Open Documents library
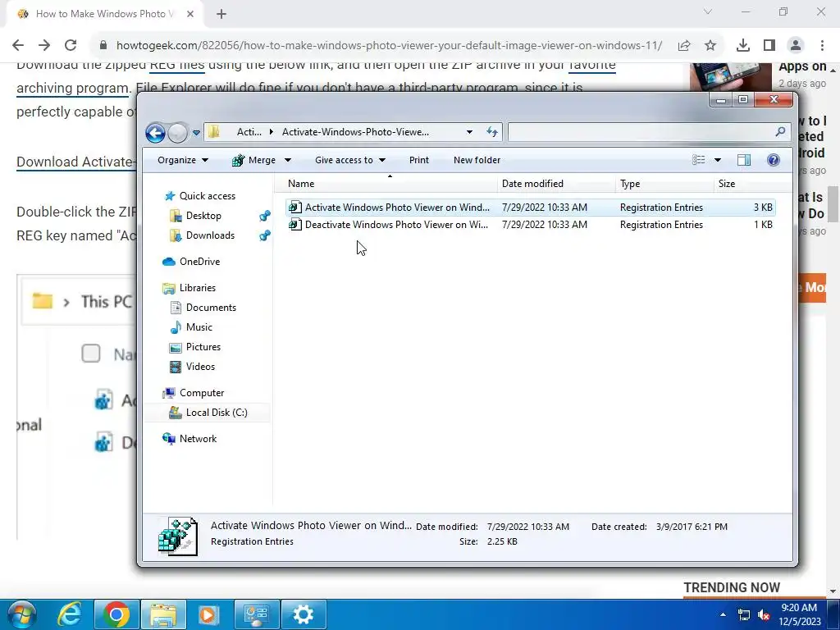This screenshot has width=840, height=630. 211,308
